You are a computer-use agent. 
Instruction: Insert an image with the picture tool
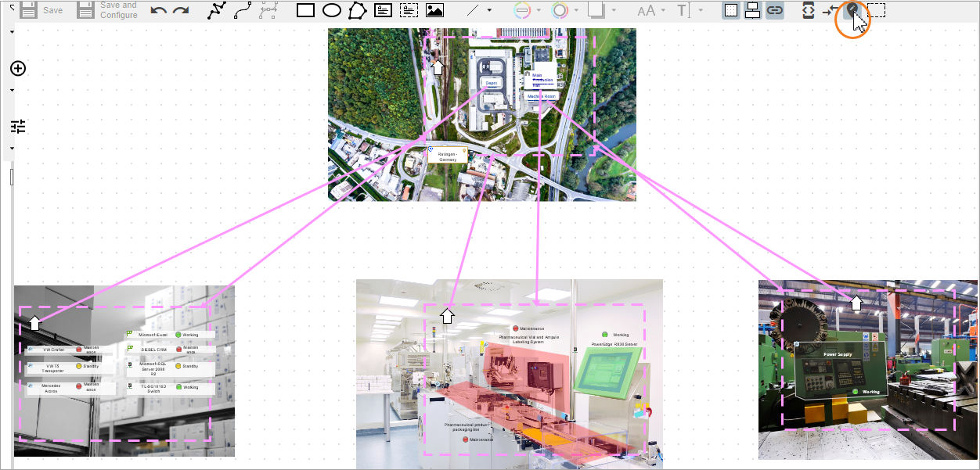434,10
